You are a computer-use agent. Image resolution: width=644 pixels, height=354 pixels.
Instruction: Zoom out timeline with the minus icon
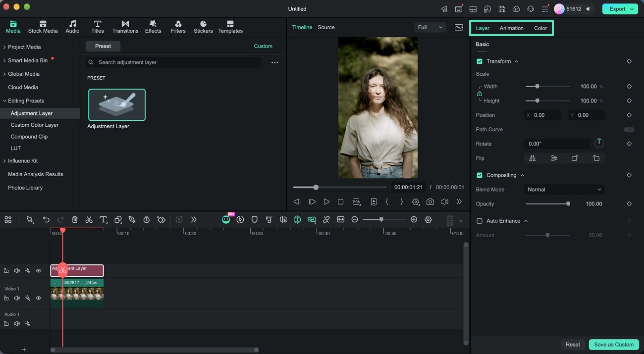coord(355,219)
